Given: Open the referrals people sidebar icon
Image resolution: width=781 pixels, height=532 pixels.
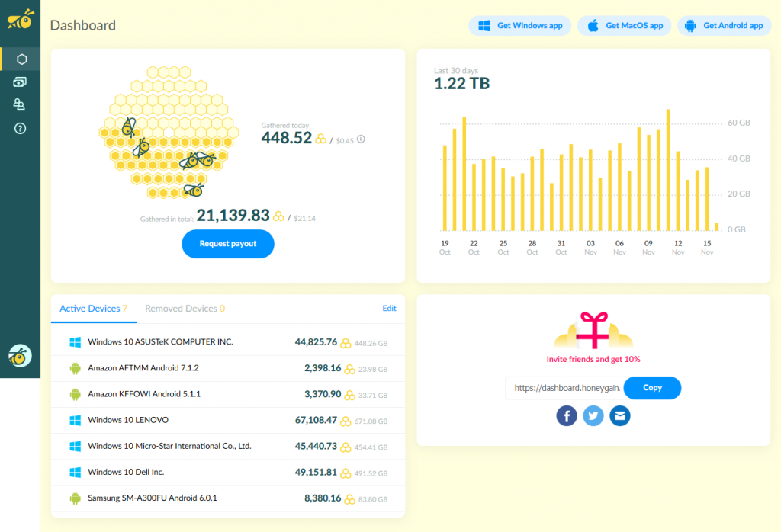Looking at the screenshot, I should pyautogui.click(x=21, y=105).
